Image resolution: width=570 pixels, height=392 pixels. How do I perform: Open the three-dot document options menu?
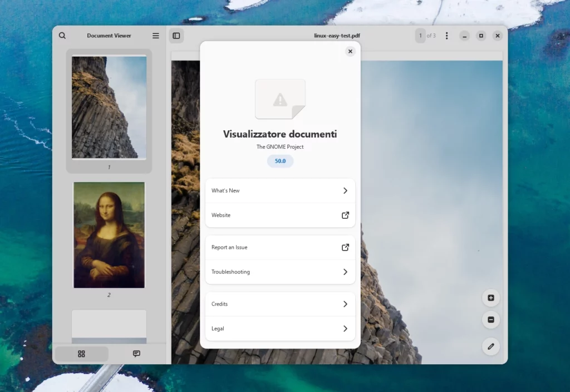[447, 36]
